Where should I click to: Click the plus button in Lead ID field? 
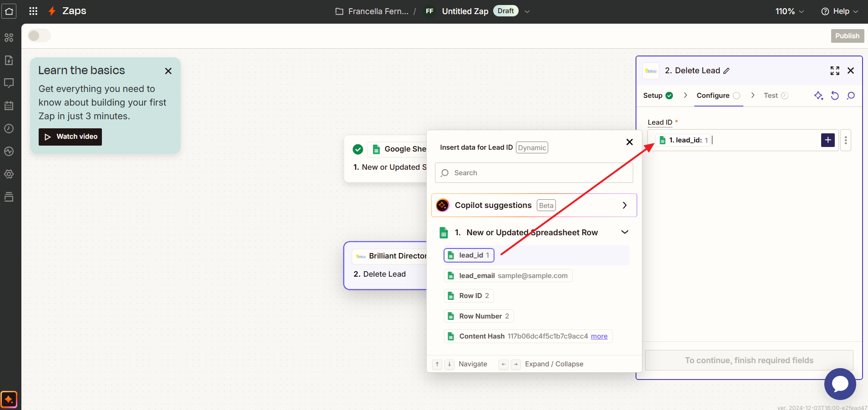pyautogui.click(x=828, y=140)
